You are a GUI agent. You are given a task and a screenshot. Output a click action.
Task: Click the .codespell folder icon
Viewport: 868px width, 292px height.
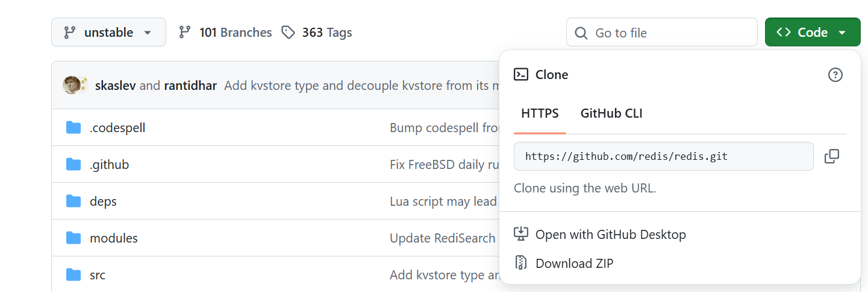(x=73, y=127)
